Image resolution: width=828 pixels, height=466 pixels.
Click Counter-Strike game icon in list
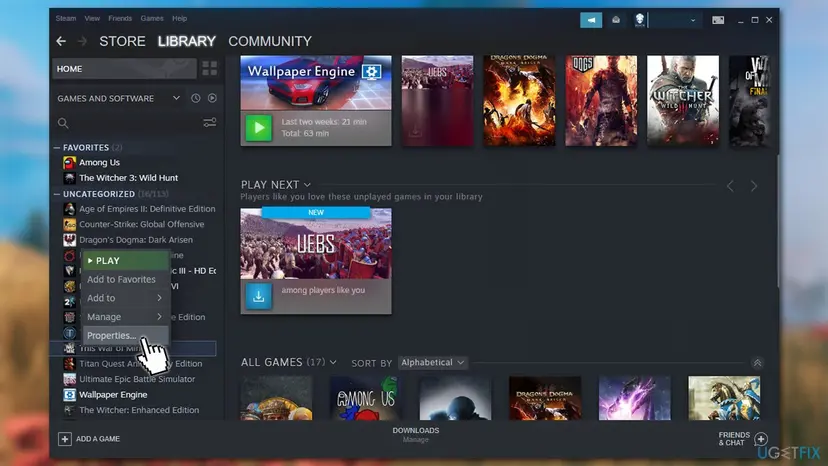(69, 225)
